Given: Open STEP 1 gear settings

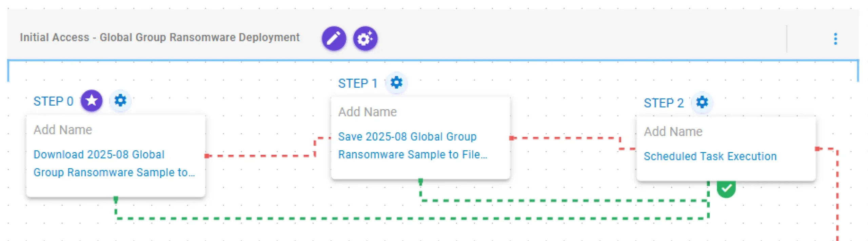Looking at the screenshot, I should (396, 83).
